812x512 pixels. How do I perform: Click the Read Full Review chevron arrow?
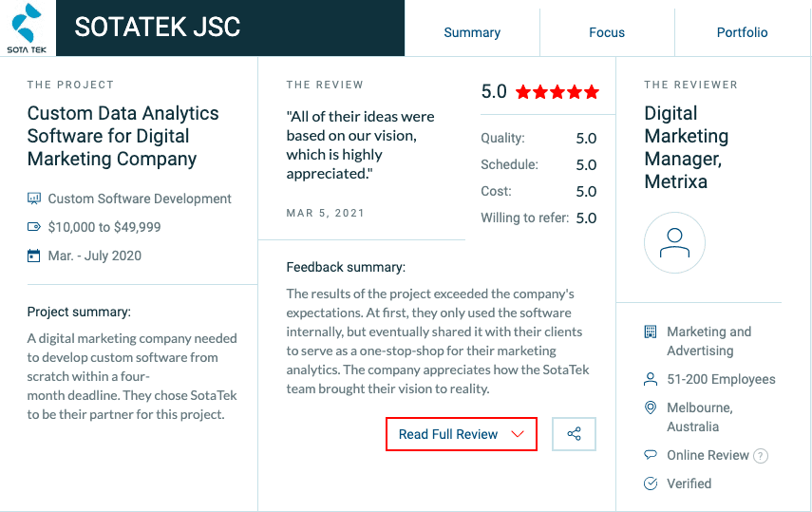click(518, 434)
